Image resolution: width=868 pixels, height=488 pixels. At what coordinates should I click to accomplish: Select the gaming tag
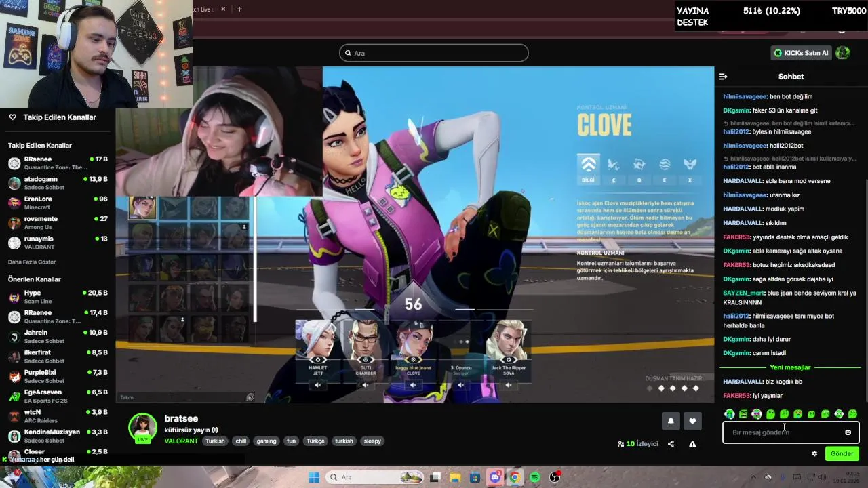(x=267, y=441)
